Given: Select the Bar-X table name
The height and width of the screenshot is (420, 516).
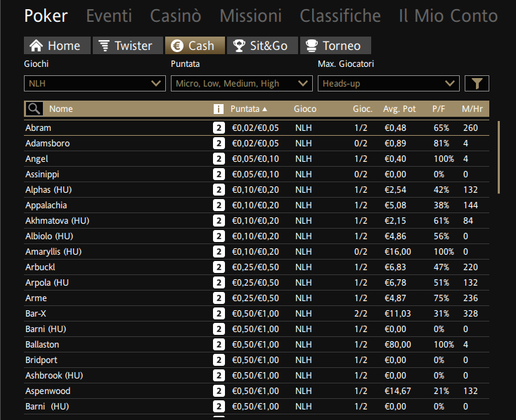Looking at the screenshot, I should (36, 314).
